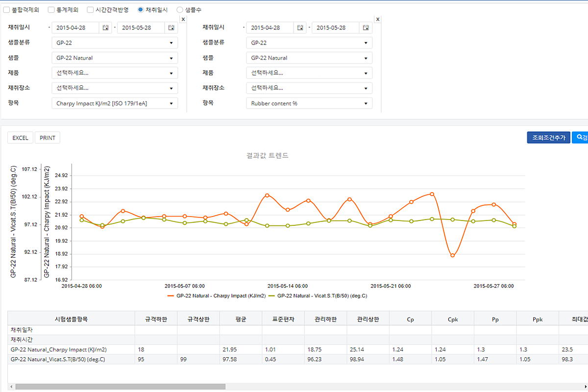Open start date calendar in left filter panel

[105, 28]
